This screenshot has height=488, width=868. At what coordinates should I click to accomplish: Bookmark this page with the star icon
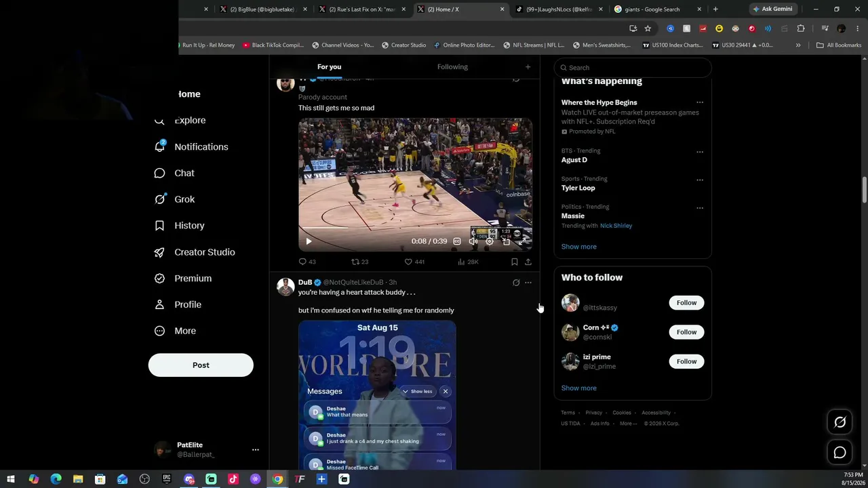[648, 28]
